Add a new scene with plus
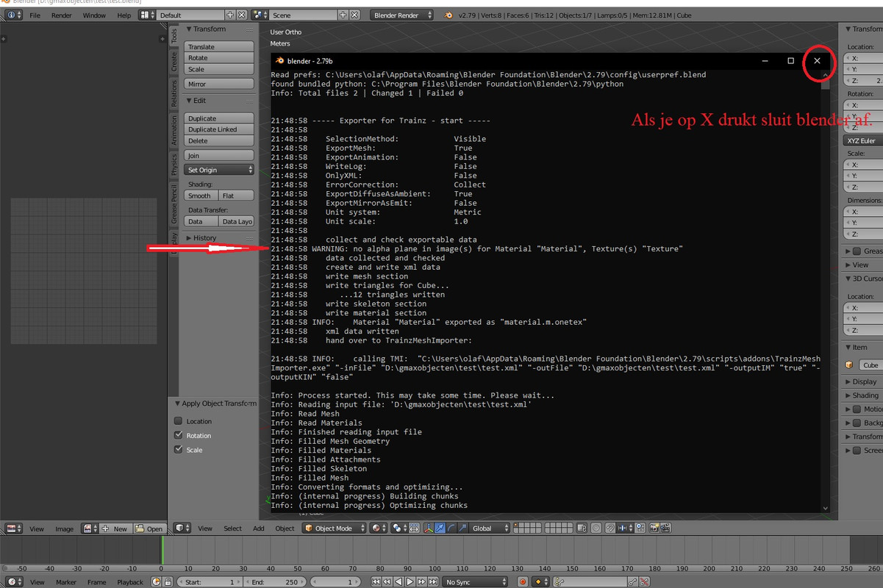883x588 pixels. 343,15
